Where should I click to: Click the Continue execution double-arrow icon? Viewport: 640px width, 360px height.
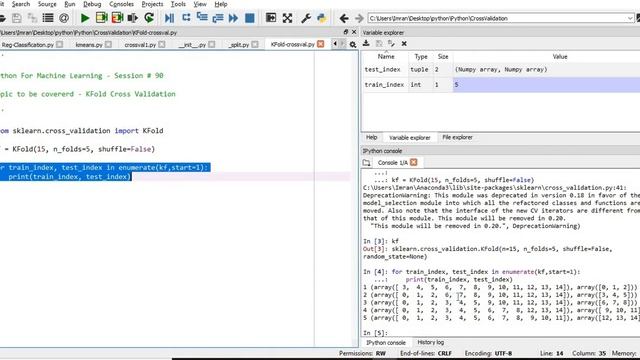[x=233, y=18]
